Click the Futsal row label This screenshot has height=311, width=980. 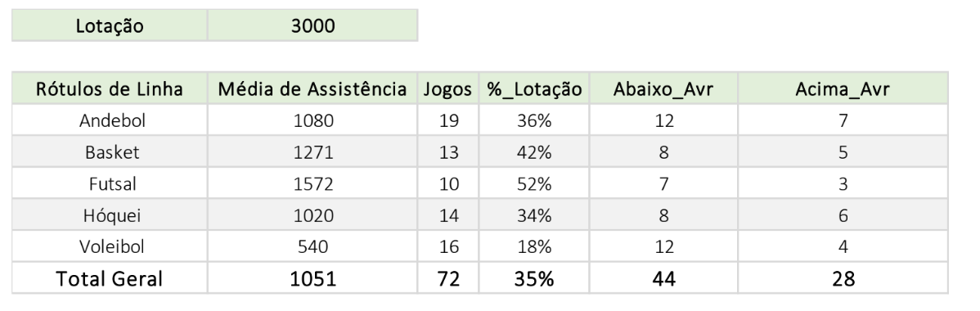[x=110, y=183]
